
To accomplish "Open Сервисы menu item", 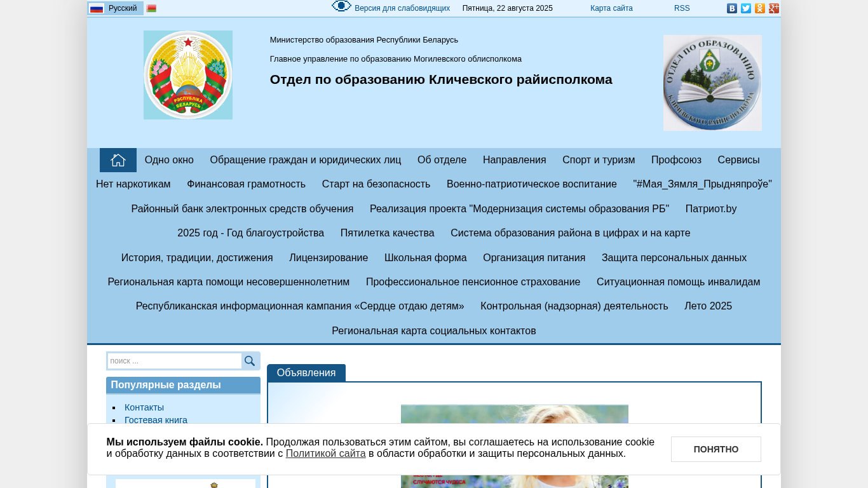I will tap(739, 160).
